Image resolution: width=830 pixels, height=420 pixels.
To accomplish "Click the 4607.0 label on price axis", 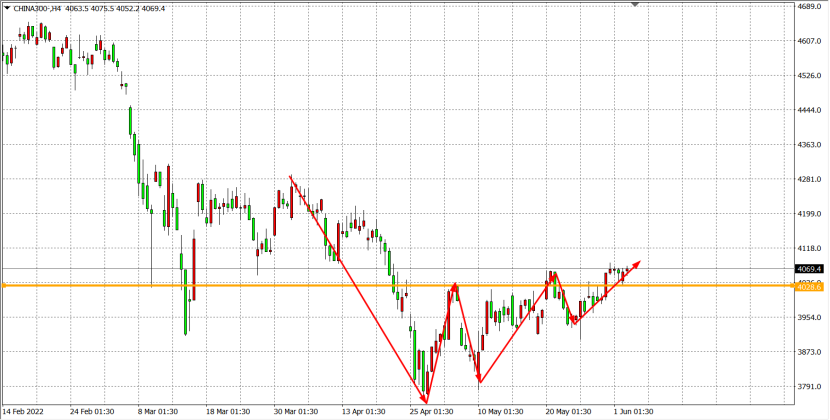I will 809,41.
